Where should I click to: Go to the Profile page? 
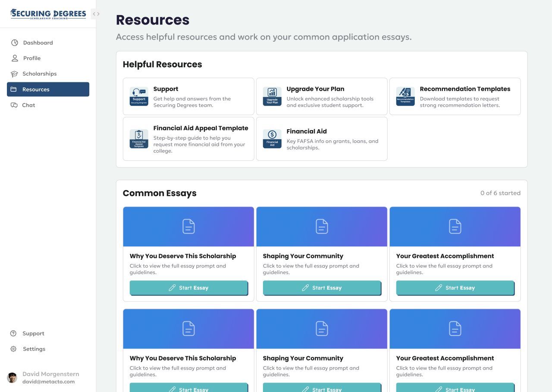click(x=32, y=58)
